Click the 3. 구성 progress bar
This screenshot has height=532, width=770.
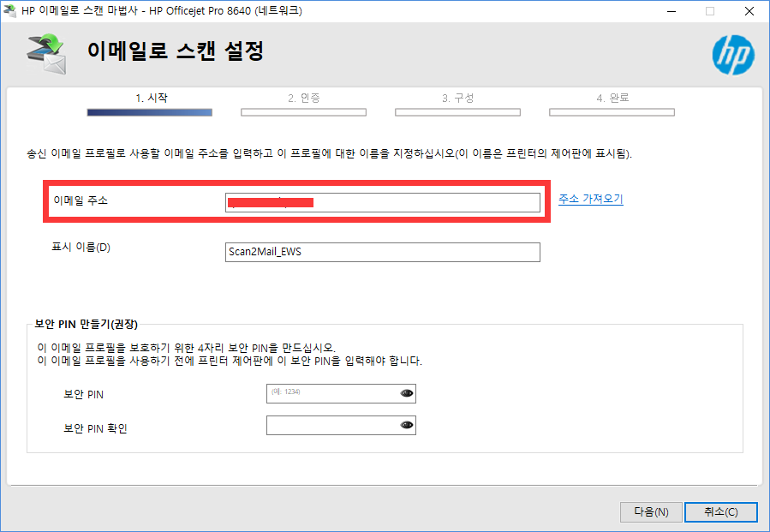point(457,112)
